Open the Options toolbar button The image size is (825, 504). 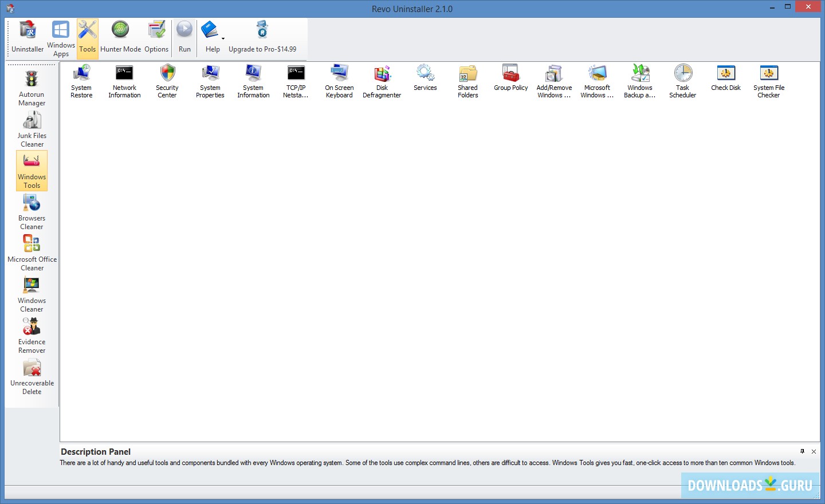tap(156, 38)
